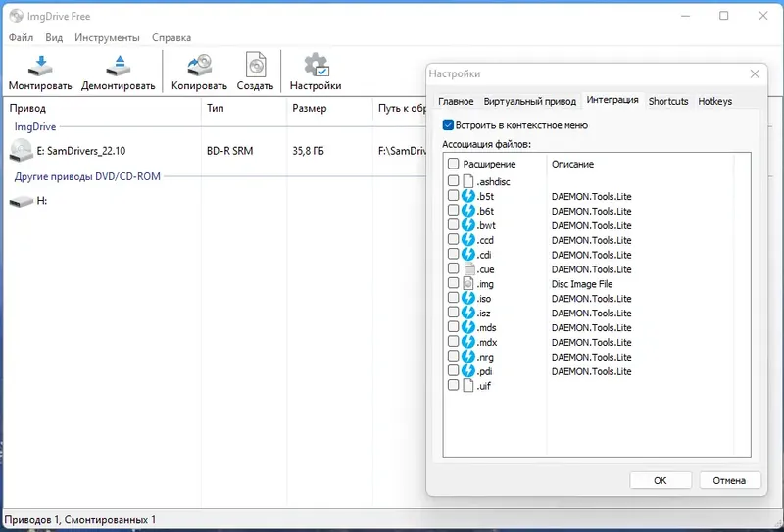Click the DAEMON Tools icon beside .bwt
784x532 pixels.
click(x=468, y=224)
